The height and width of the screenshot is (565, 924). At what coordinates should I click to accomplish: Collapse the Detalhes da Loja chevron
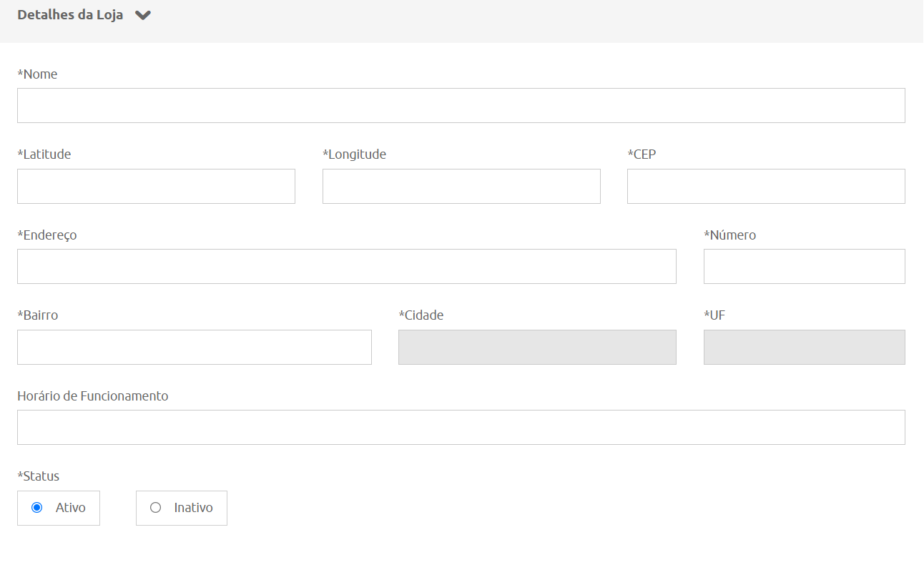coord(143,15)
